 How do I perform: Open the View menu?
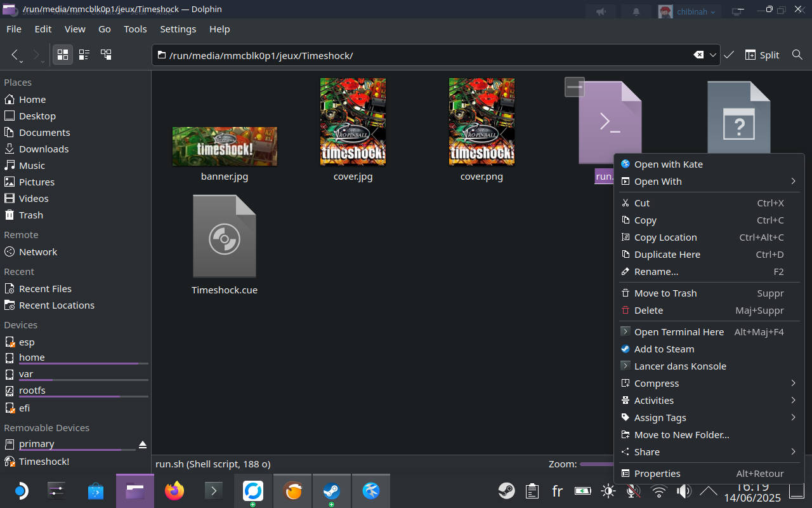coord(75,29)
